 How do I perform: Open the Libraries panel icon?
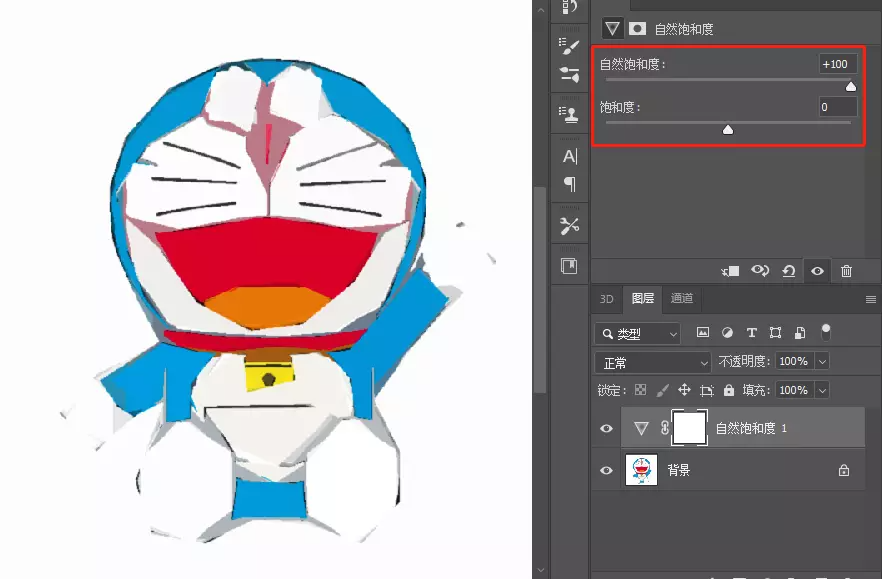pos(569,266)
